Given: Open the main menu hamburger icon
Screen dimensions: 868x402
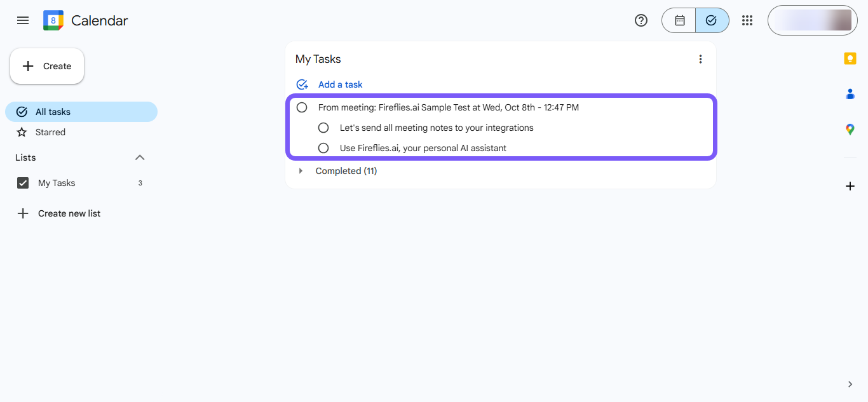Looking at the screenshot, I should [23, 20].
